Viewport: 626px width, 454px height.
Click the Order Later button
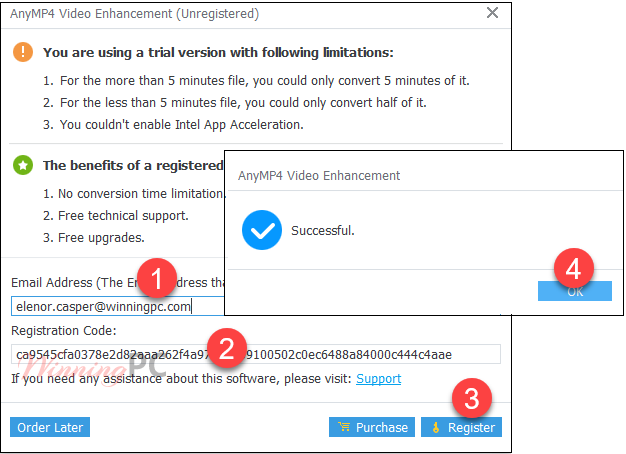pos(50,427)
